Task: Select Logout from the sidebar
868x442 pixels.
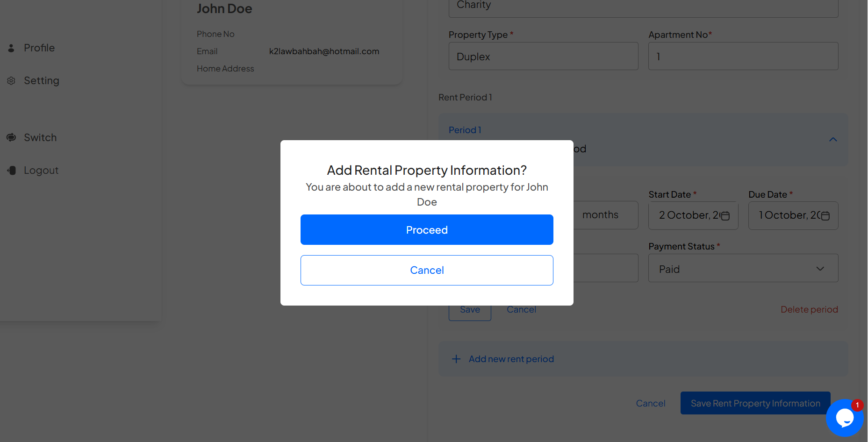Action: (x=41, y=170)
